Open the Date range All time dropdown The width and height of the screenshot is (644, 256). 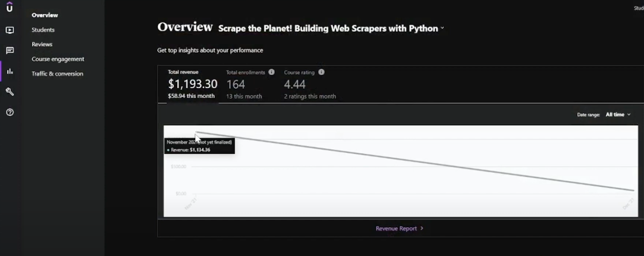tap(618, 115)
